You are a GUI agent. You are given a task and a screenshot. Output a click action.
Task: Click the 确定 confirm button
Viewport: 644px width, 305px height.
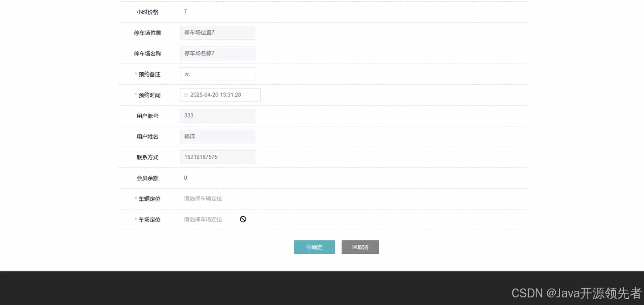click(314, 247)
